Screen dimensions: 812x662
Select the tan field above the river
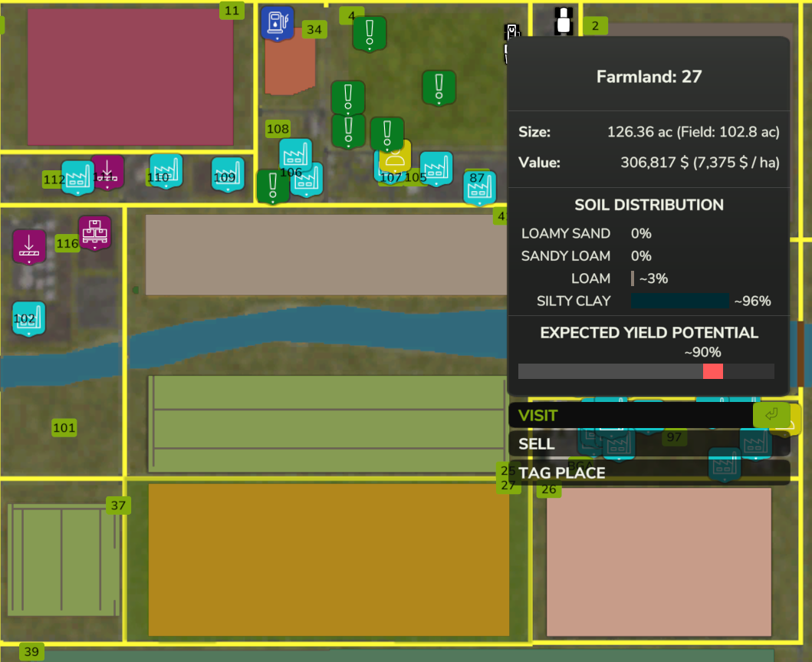(x=326, y=255)
